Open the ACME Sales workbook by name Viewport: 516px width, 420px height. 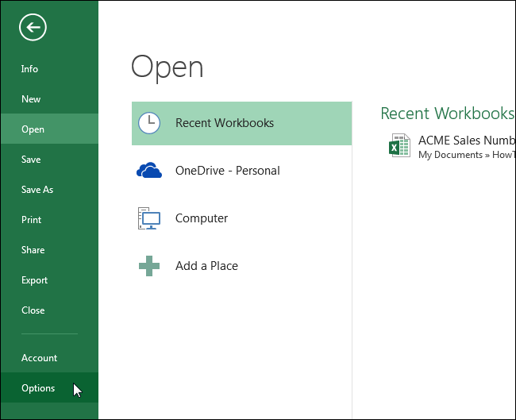(x=466, y=141)
